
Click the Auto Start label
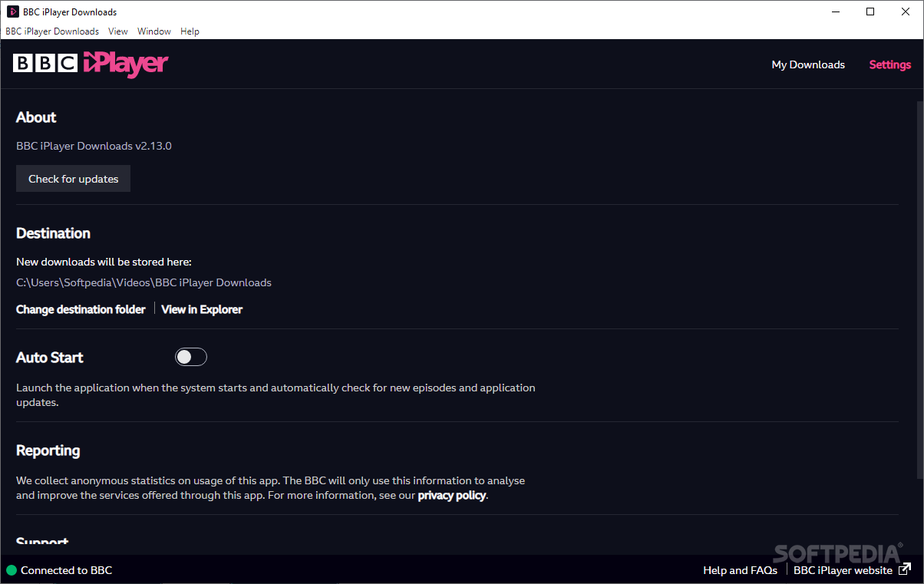pyautogui.click(x=50, y=358)
